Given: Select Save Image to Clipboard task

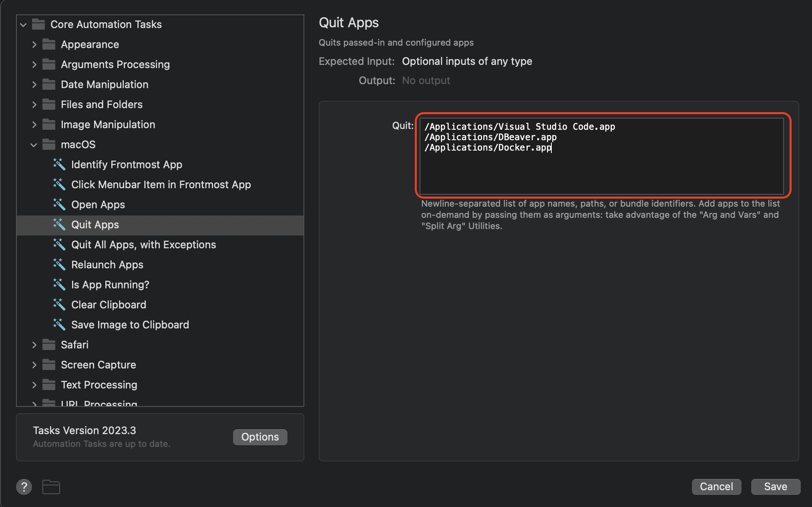Looking at the screenshot, I should [130, 325].
